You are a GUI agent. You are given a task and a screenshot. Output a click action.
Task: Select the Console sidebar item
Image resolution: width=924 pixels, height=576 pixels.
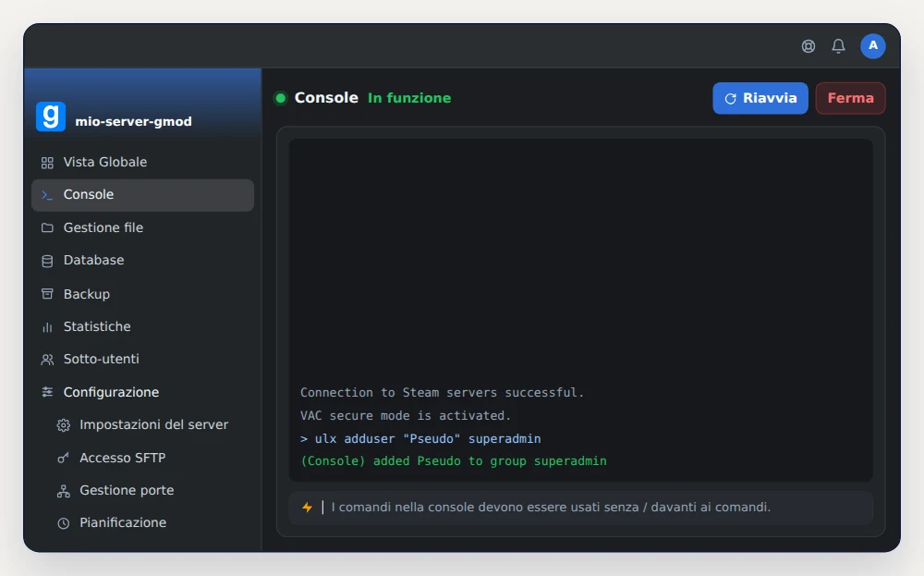click(x=142, y=195)
